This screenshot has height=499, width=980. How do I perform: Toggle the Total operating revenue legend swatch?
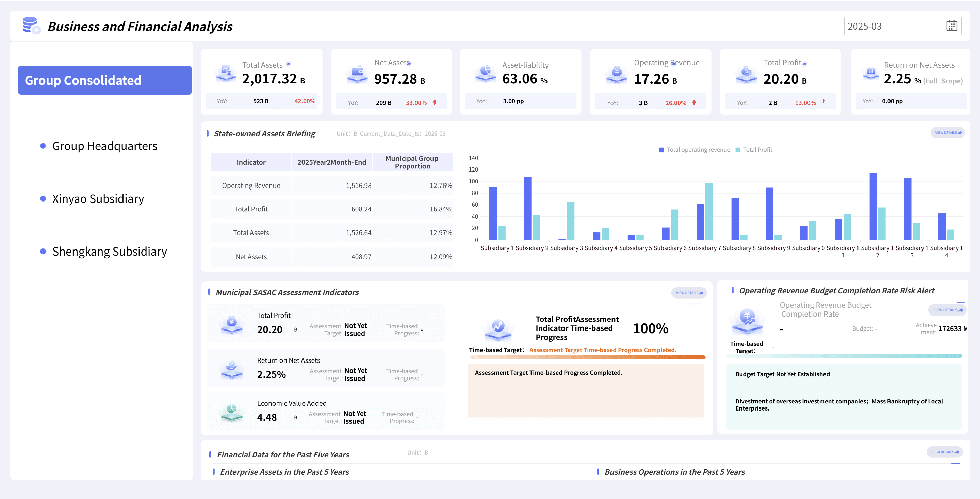tap(661, 150)
